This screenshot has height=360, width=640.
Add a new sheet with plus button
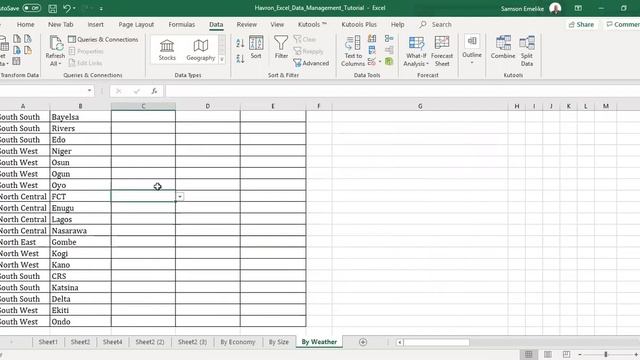[x=363, y=342]
